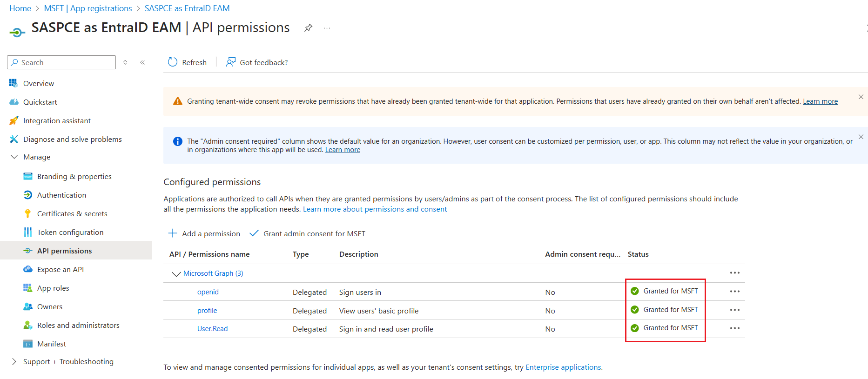
Task: Navigate to App registrations breadcrumb
Action: point(88,8)
